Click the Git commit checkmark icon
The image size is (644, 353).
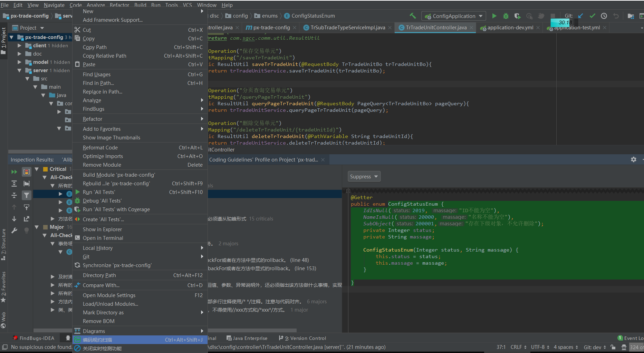pyautogui.click(x=592, y=16)
